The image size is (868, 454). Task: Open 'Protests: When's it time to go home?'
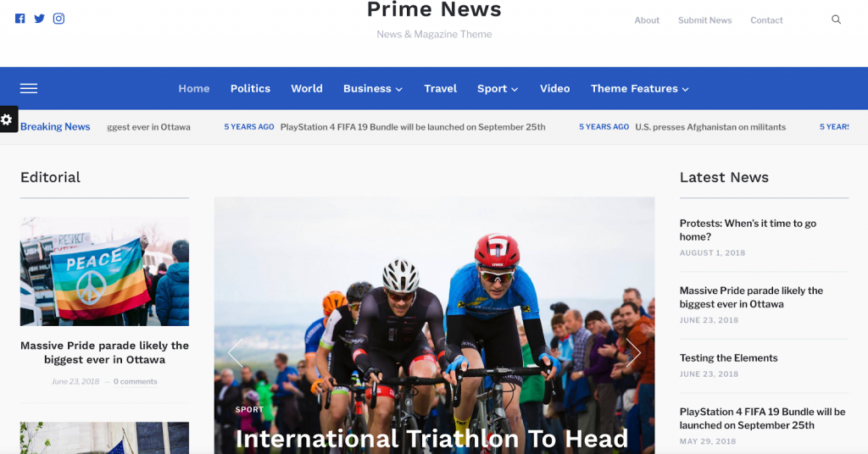tap(748, 230)
